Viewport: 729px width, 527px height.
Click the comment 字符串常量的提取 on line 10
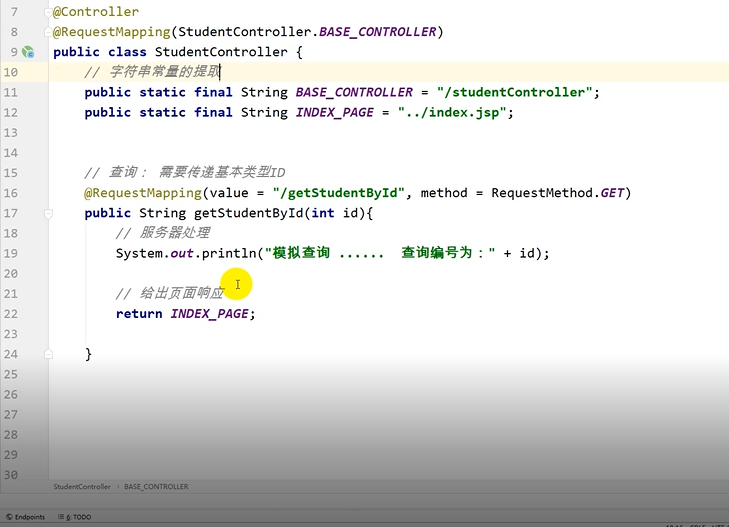[x=152, y=72]
